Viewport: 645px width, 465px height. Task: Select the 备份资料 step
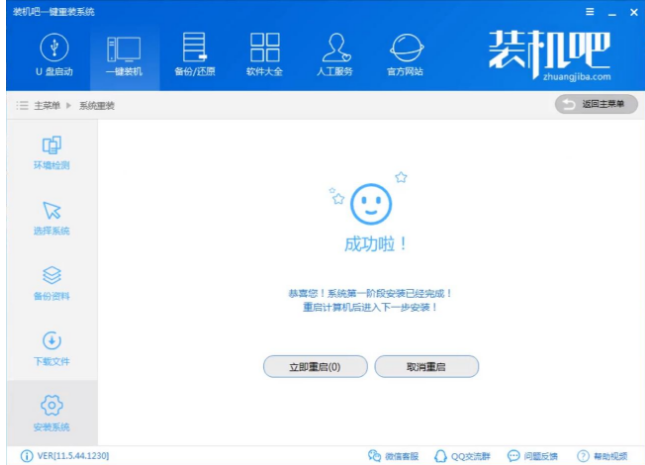pos(52,283)
